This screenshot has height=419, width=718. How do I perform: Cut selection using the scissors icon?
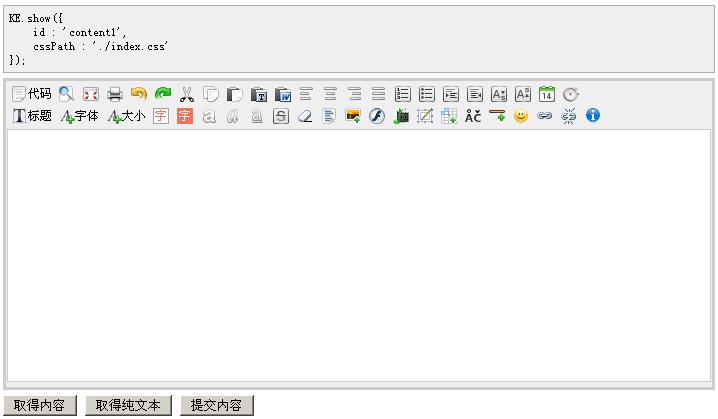186,94
